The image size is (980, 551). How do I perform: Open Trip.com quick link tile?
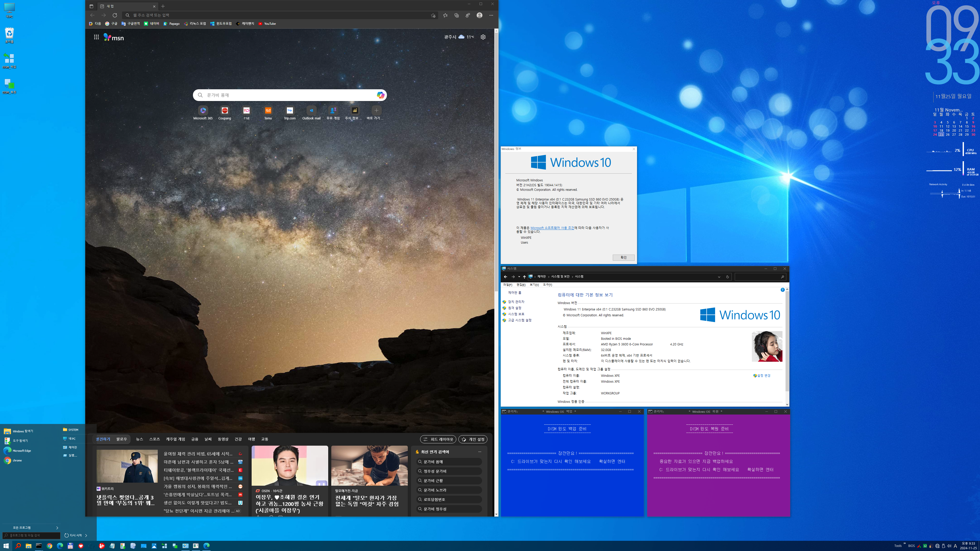pos(289,113)
